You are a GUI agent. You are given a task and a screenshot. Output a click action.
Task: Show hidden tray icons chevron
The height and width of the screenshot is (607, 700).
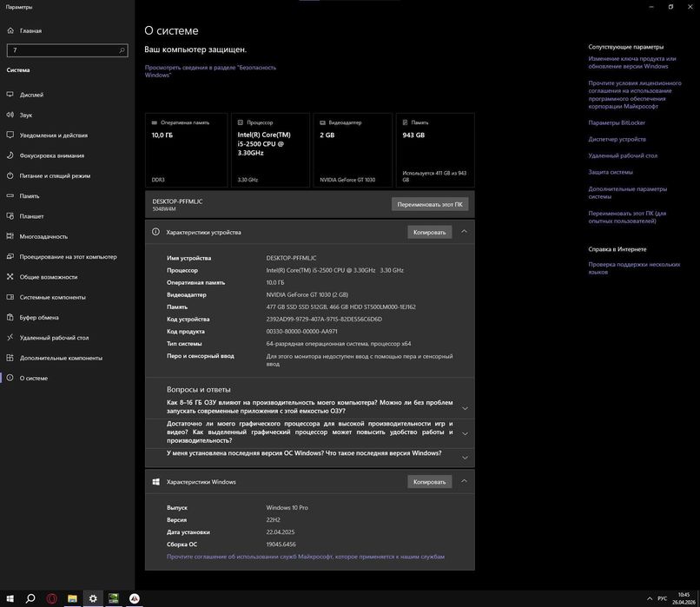point(650,598)
